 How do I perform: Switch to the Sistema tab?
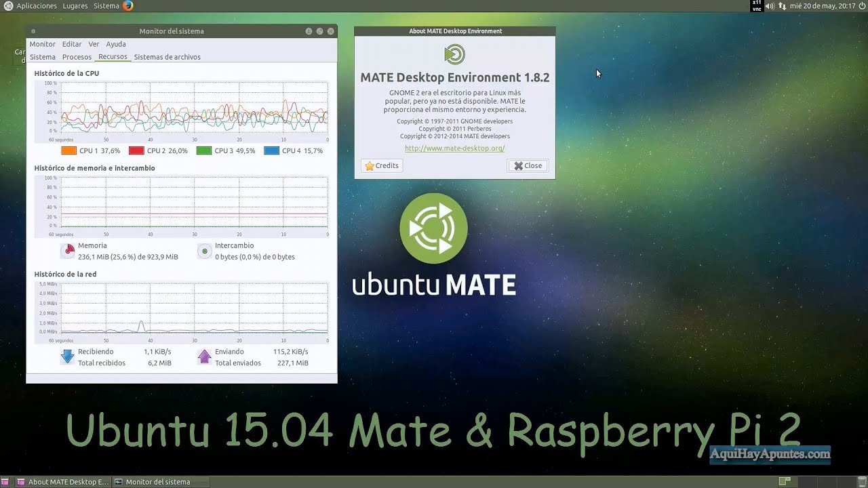click(43, 57)
